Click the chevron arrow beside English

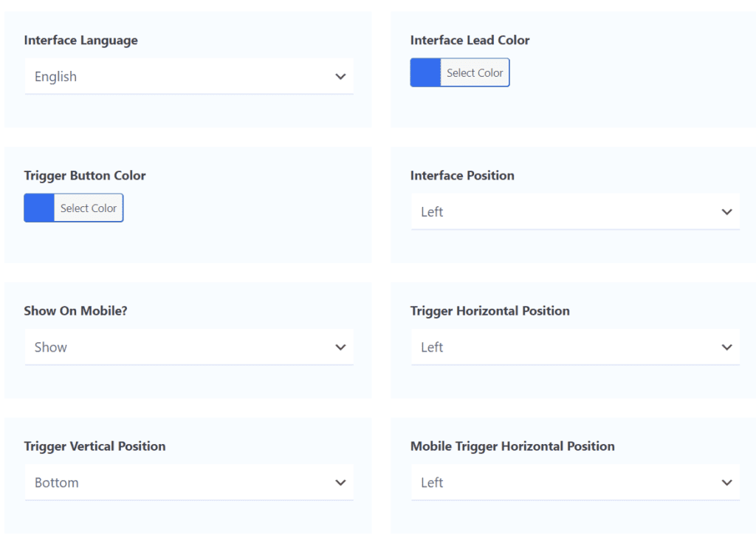coord(340,77)
